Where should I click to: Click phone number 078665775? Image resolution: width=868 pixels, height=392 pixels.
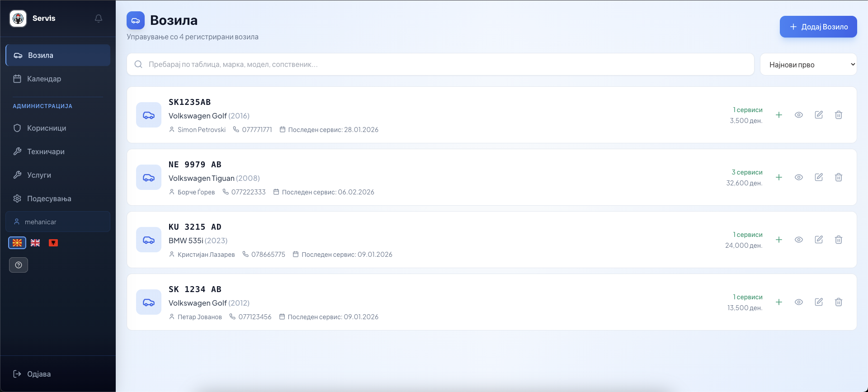point(268,255)
